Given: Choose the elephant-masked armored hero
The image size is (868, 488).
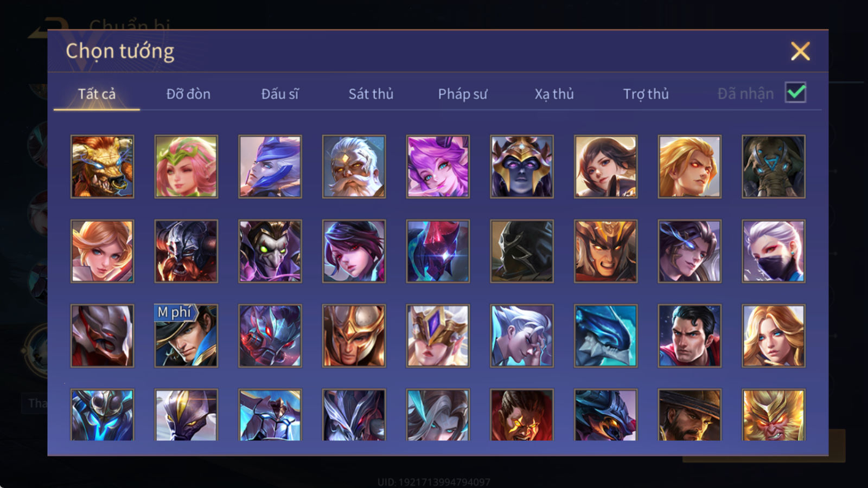Looking at the screenshot, I should tap(774, 166).
